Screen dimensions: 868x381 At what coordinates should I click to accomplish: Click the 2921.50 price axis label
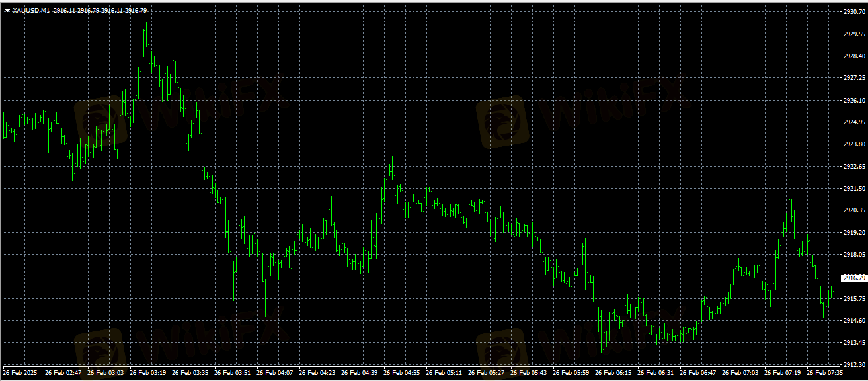pos(853,189)
